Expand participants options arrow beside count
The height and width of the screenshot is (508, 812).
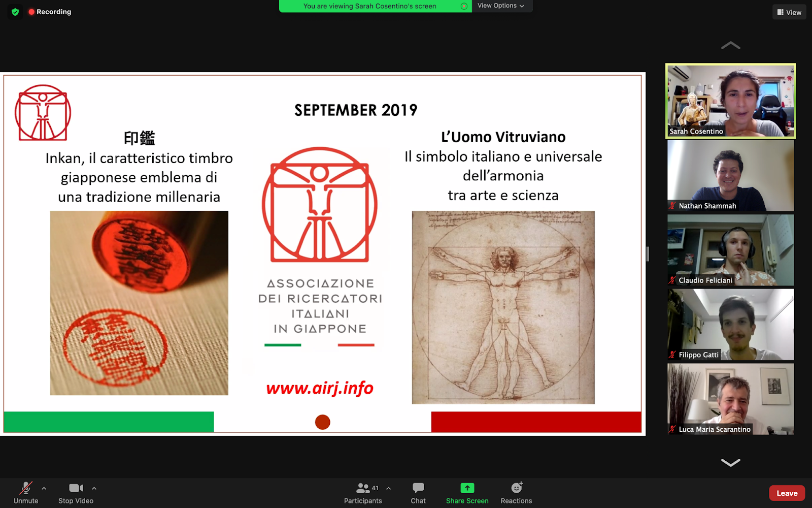coord(389,488)
